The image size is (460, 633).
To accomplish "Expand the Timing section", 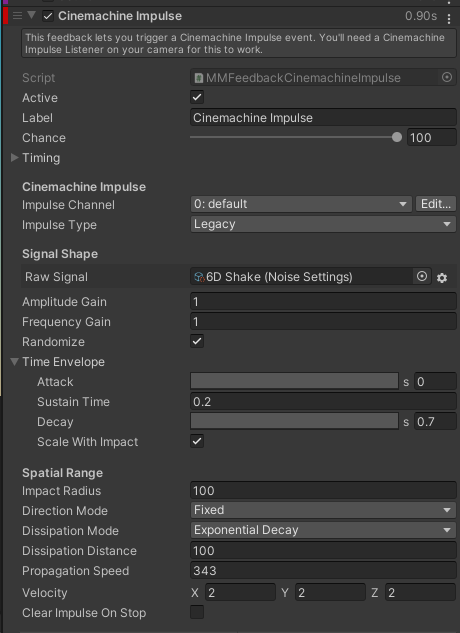I will point(15,157).
